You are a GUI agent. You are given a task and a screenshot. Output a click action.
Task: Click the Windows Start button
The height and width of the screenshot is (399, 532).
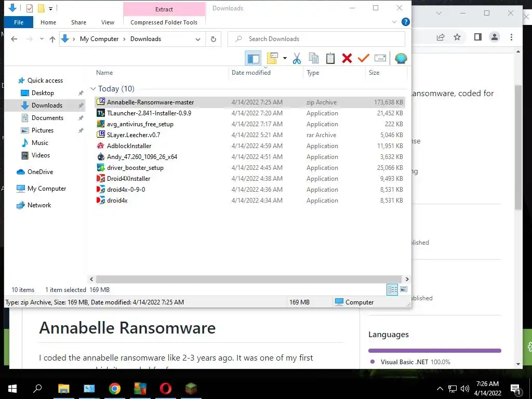[x=12, y=389]
